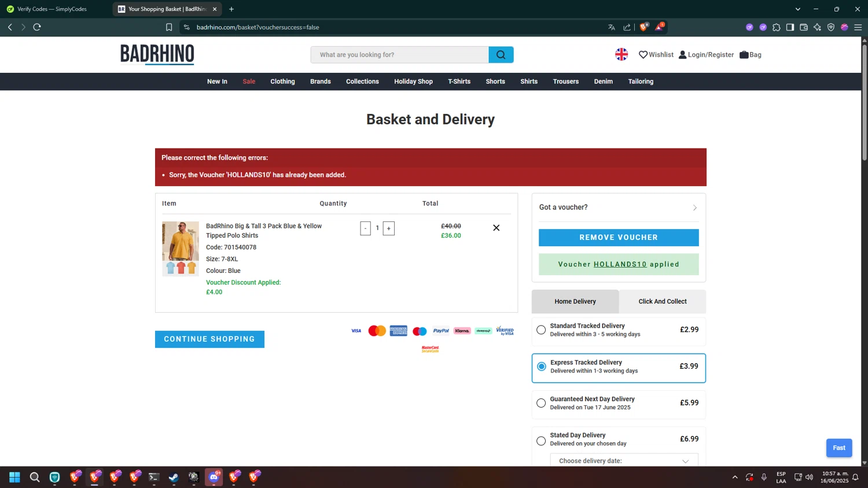This screenshot has height=488, width=868.
Task: Click the CONTINUE SHOPPING button
Action: pos(209,339)
